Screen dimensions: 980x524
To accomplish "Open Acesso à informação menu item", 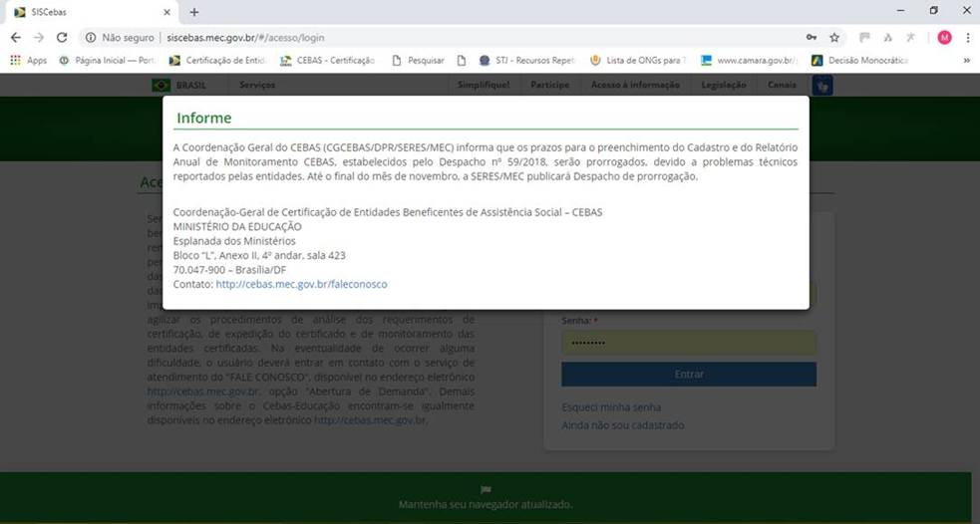I will pos(635,85).
